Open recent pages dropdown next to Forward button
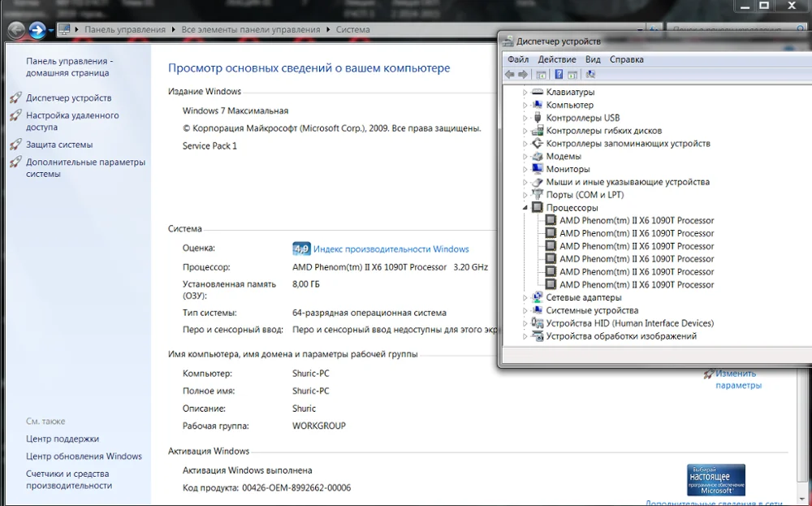Viewport: 812px width, 506px height. point(50,31)
